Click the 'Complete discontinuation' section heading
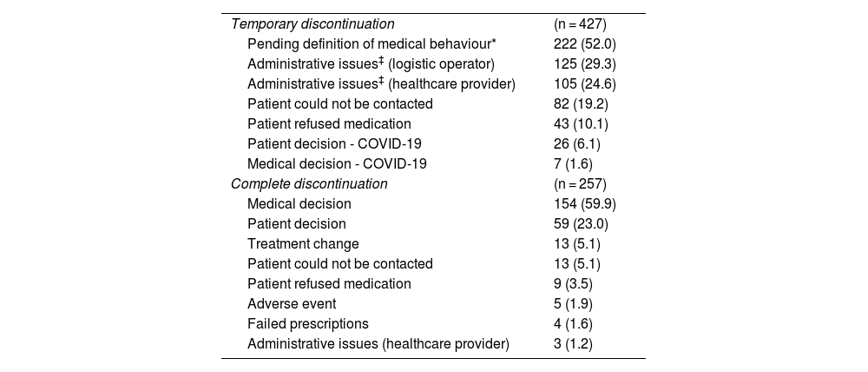Screen dimensions: 868x372 point(309,183)
